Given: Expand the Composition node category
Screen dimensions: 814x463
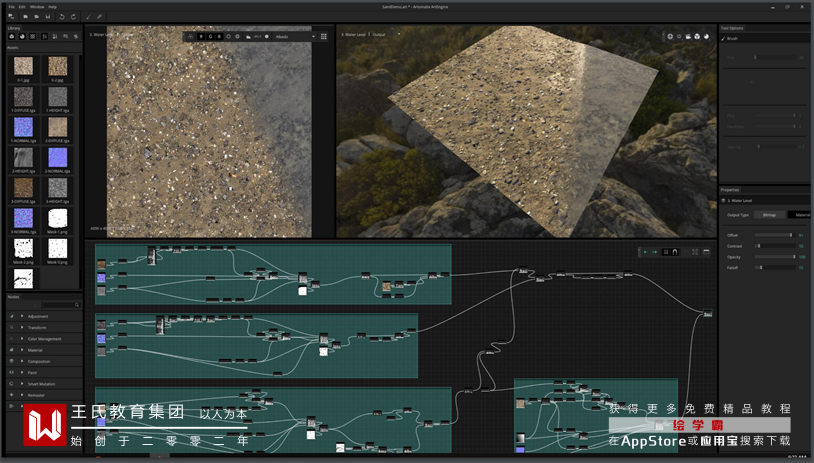Looking at the screenshot, I should click(x=22, y=361).
